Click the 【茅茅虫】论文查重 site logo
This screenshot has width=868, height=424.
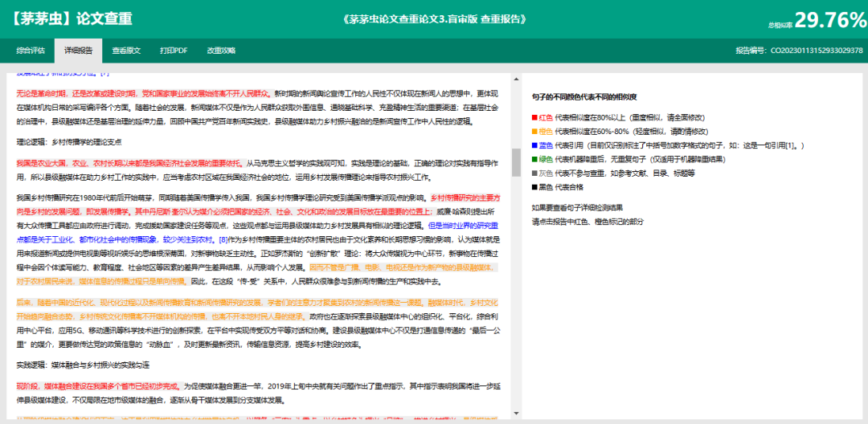71,18
